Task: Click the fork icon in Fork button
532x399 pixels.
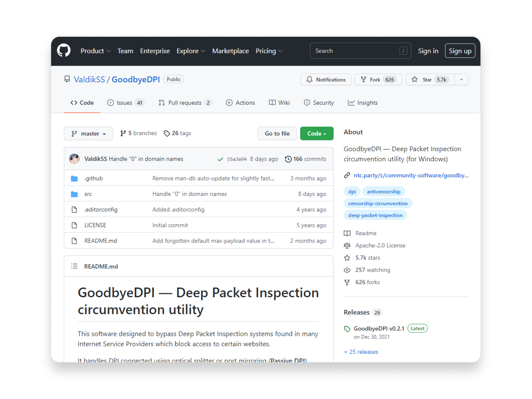Action: click(363, 79)
